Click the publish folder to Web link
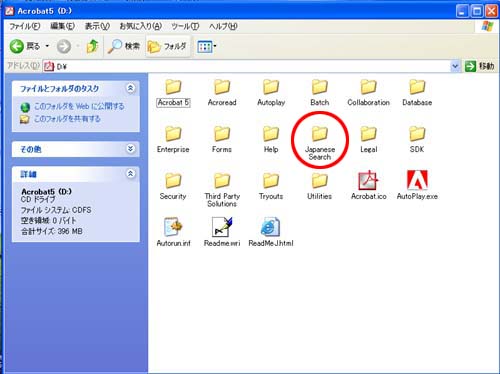The height and width of the screenshot is (374, 500). coord(79,106)
